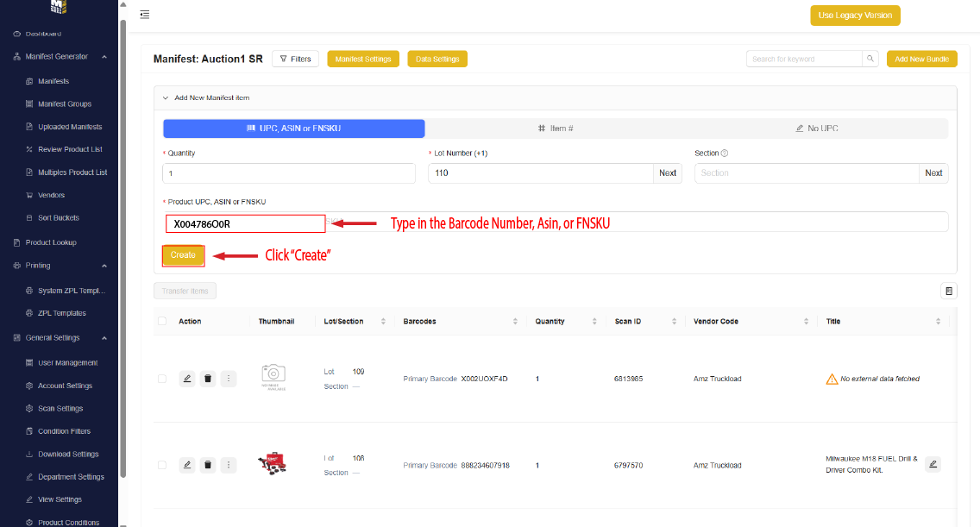The image size is (980, 527).
Task: Select the Milwaukee drill row checkbox
Action: tap(162, 465)
